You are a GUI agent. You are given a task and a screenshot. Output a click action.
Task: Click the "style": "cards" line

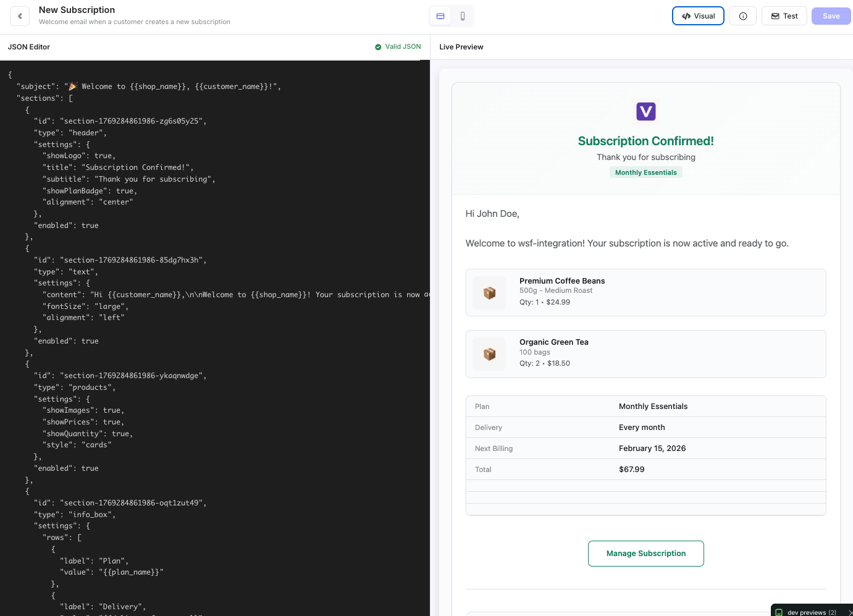pos(77,445)
